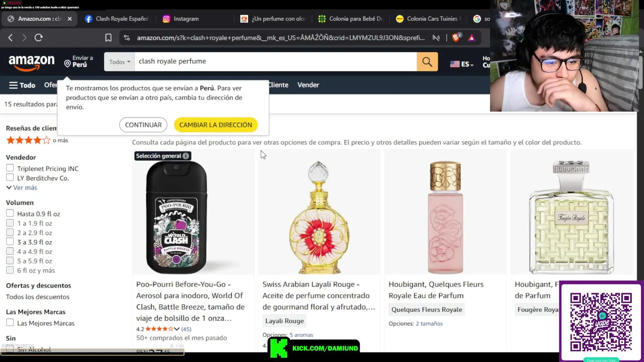The height and width of the screenshot is (362, 644).
Task: Filter by four stars and up rating
Action: (x=37, y=140)
